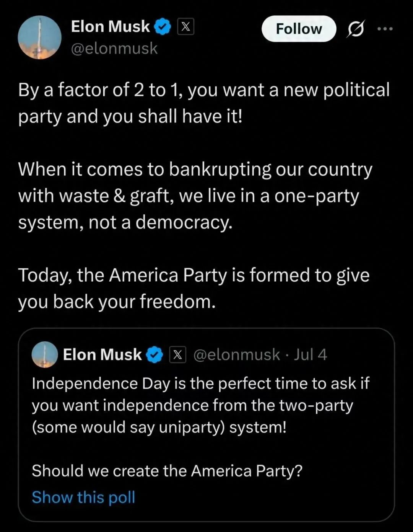Click the verified badge in quoted post
This screenshot has height=532, width=413.
tap(155, 355)
